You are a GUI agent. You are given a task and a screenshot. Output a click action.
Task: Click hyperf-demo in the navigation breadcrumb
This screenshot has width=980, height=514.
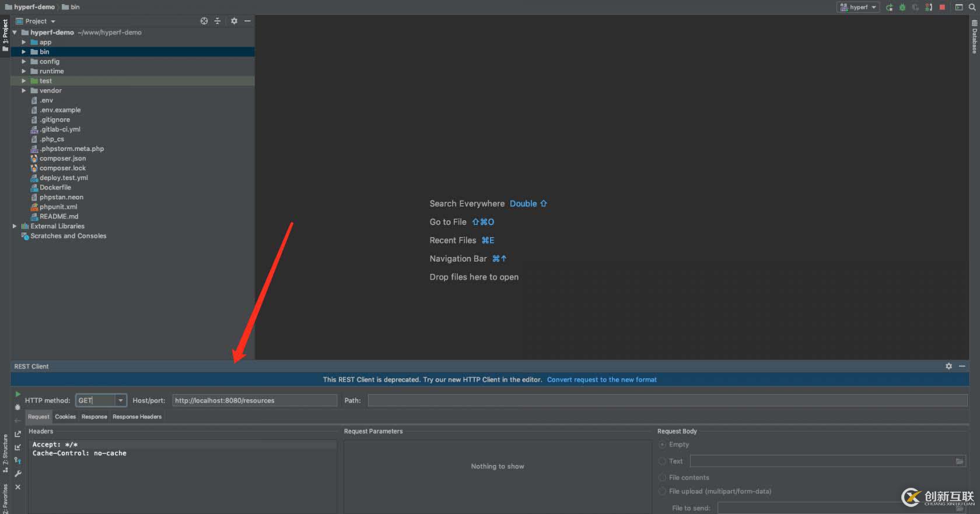coord(30,7)
